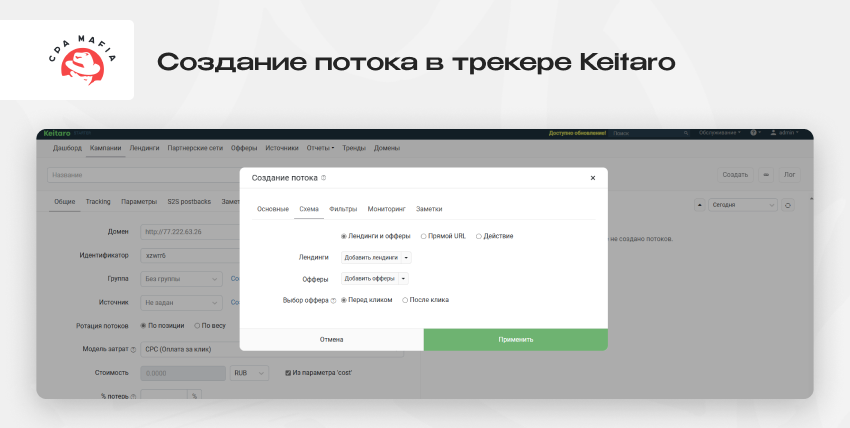Click the CPA Mafia logo
The height and width of the screenshot is (428, 850).
click(82, 61)
